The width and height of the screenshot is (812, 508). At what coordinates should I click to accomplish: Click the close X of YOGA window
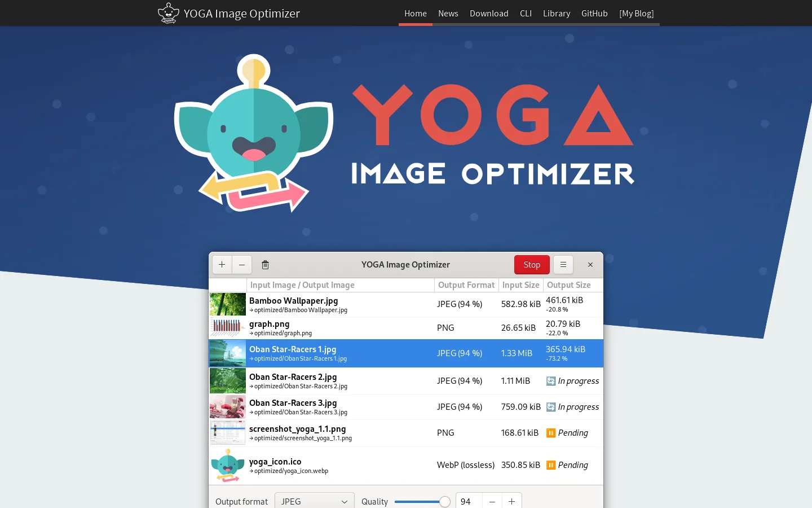coord(590,265)
